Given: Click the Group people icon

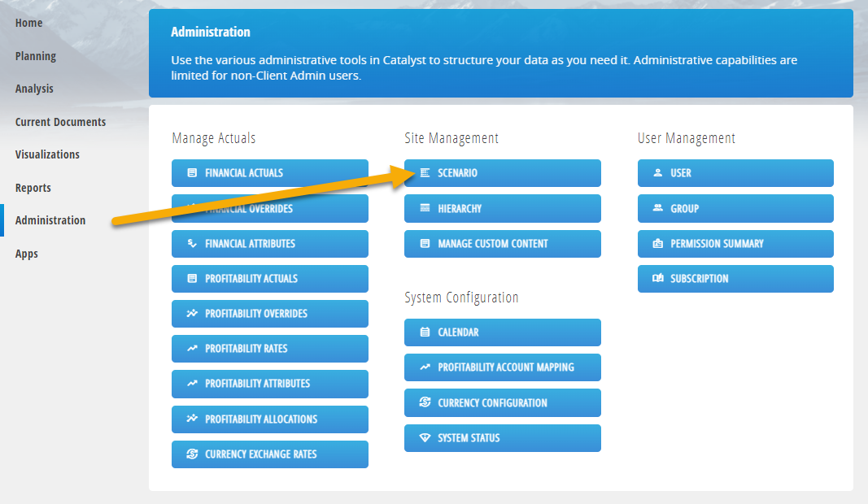Looking at the screenshot, I should click(x=657, y=208).
